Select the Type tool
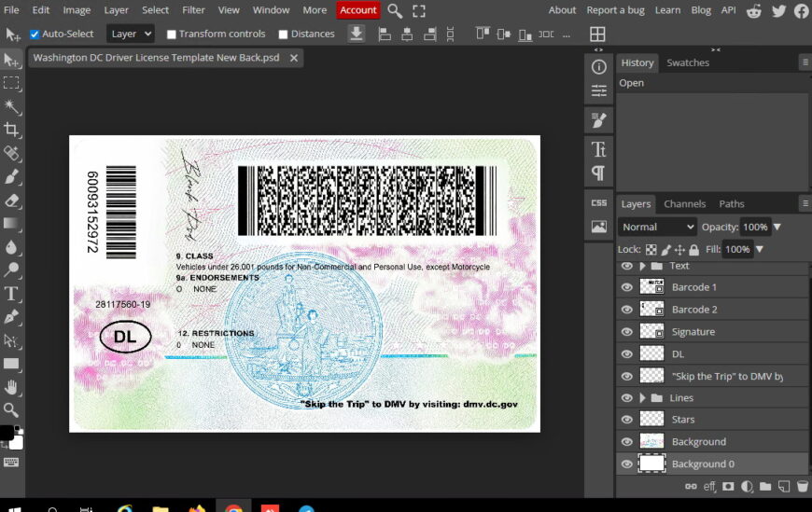 click(11, 294)
